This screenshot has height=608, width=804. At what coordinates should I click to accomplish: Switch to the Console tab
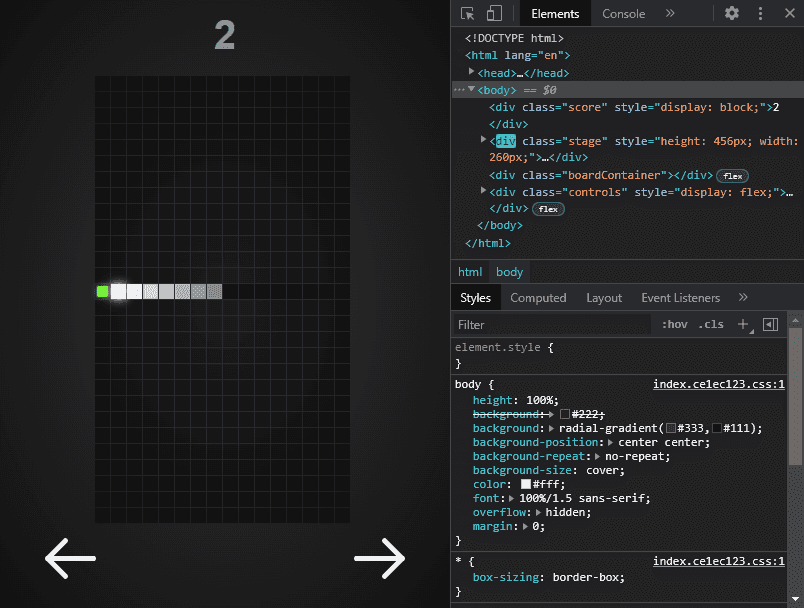click(623, 14)
